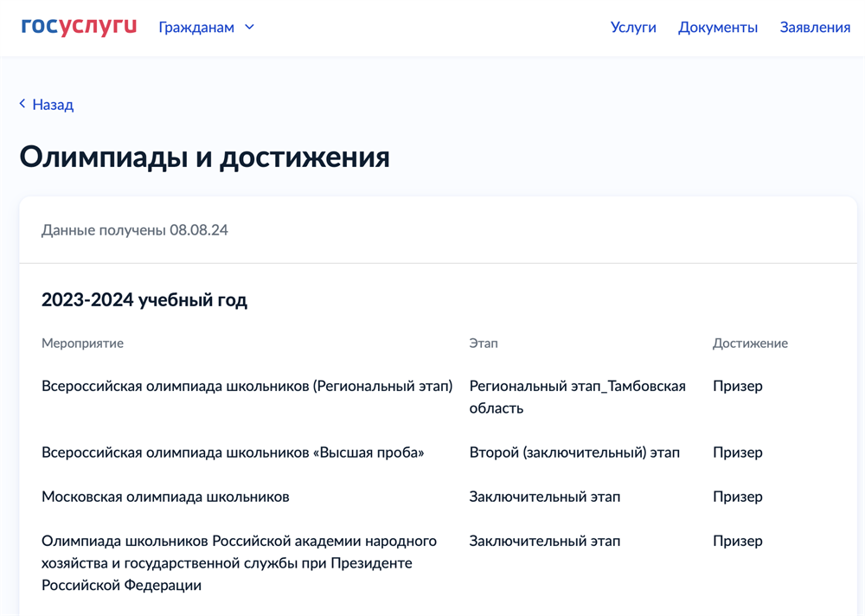Click the back arrow chevron icon
The width and height of the screenshot is (865, 616).
click(x=22, y=104)
